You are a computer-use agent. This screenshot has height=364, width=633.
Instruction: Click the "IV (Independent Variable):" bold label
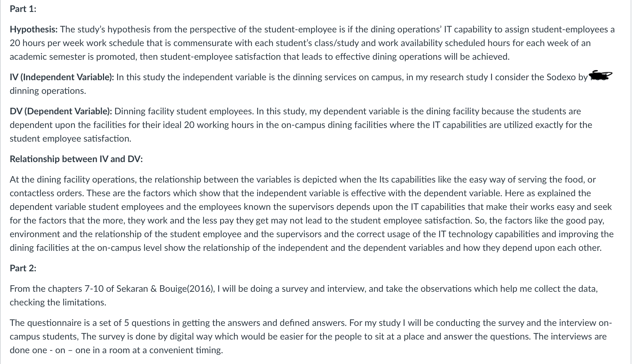62,77
